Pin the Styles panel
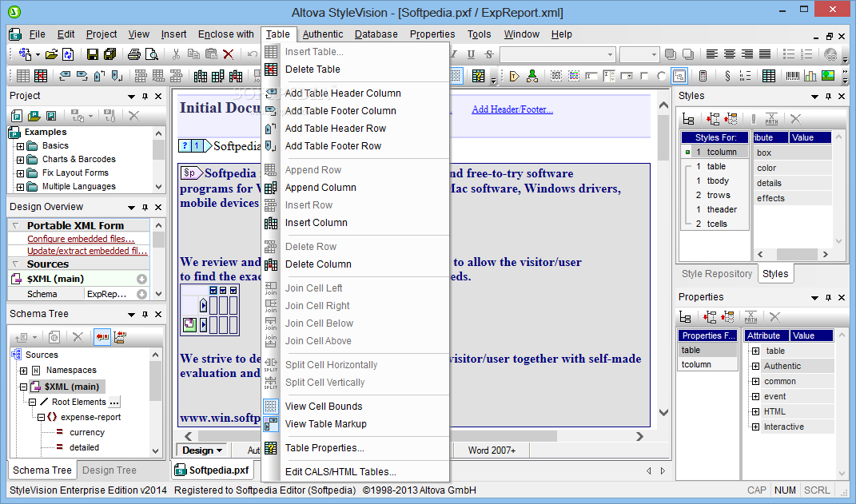856x504 pixels. (828, 96)
